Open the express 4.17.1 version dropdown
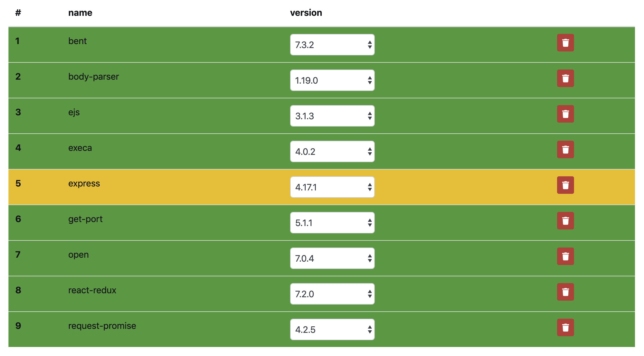 tap(332, 187)
